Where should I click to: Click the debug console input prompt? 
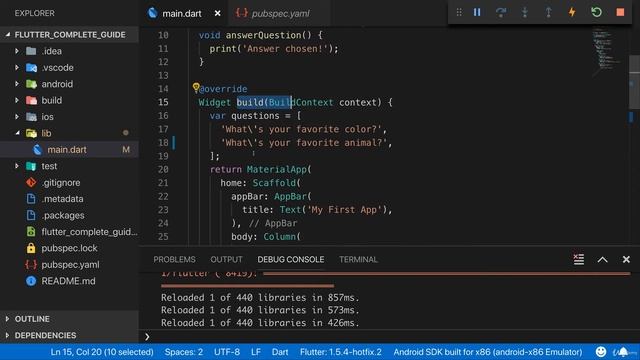point(388,336)
